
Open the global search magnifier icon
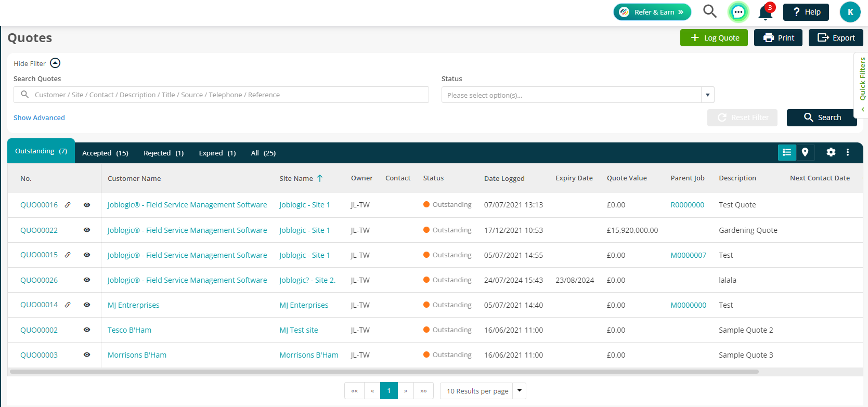click(709, 11)
